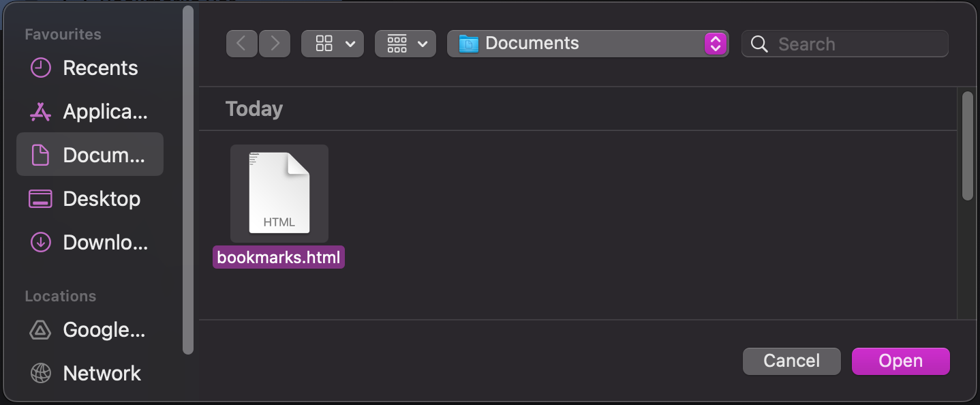This screenshot has width=980, height=405.
Task: Select the bookmarks.html file thumbnail
Action: pyautogui.click(x=279, y=194)
